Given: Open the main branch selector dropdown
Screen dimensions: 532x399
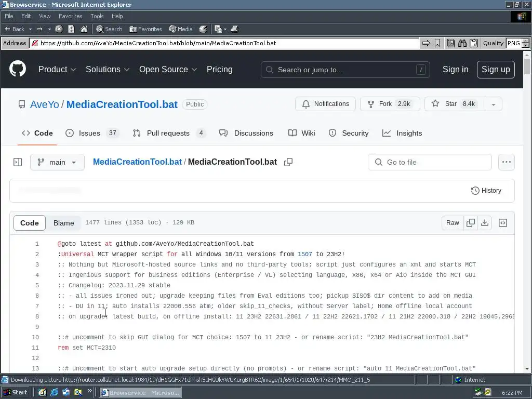Looking at the screenshot, I should click(57, 162).
